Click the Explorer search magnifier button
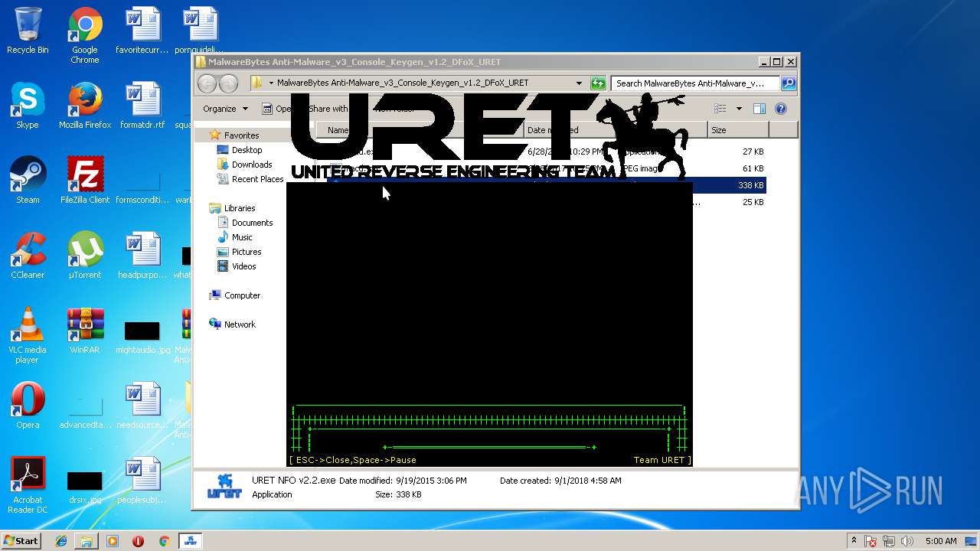Viewport: 980px width, 551px height. point(789,83)
